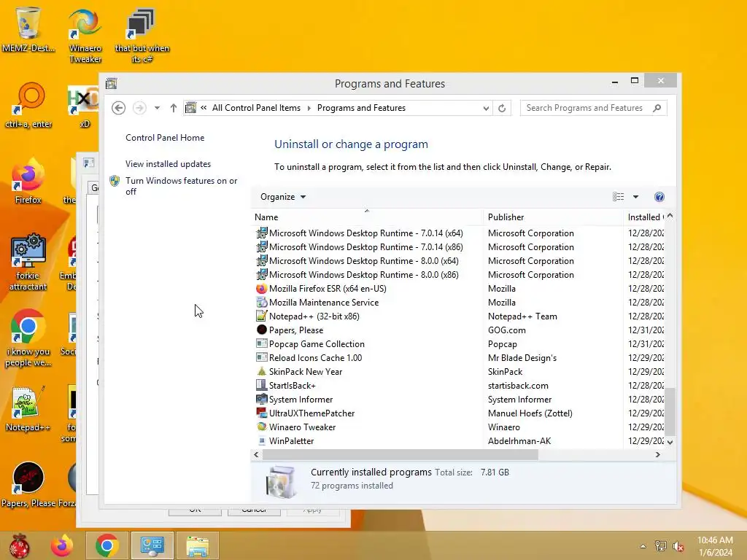Click the Abdelrhman-AK publisher cell
Screen dimensions: 747x560
(519, 441)
